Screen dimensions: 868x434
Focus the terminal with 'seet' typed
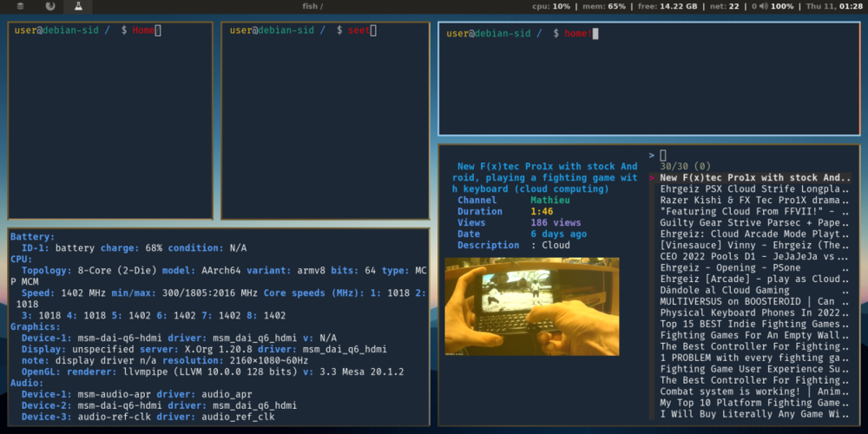click(325, 121)
